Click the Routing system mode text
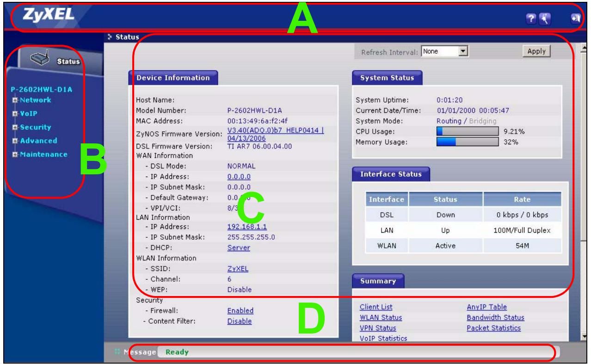The image size is (591, 364). pos(449,121)
